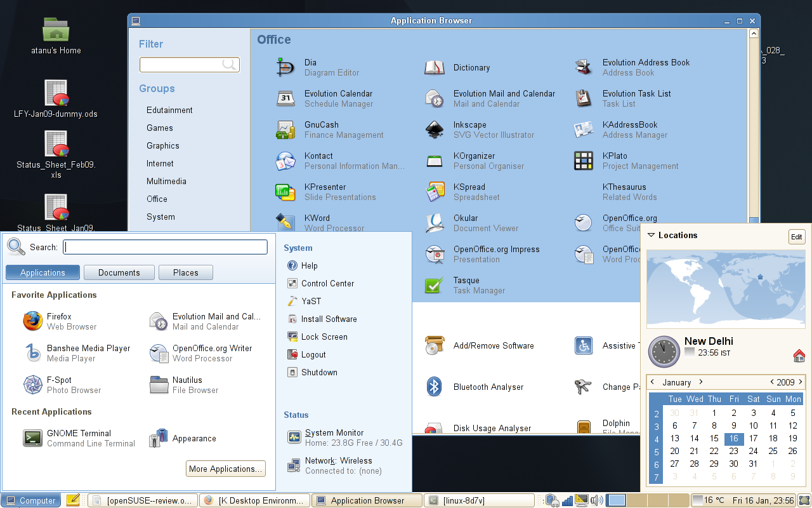Open GnuCash Finance Management

point(285,130)
